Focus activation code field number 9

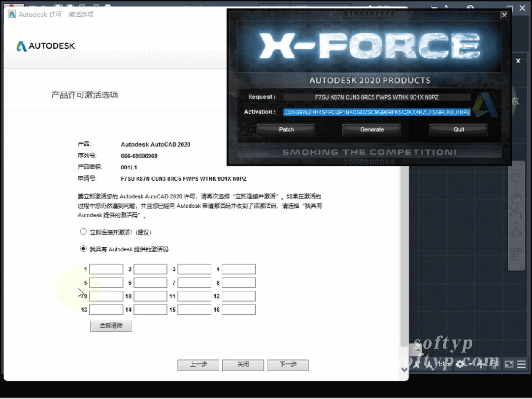[106, 296]
